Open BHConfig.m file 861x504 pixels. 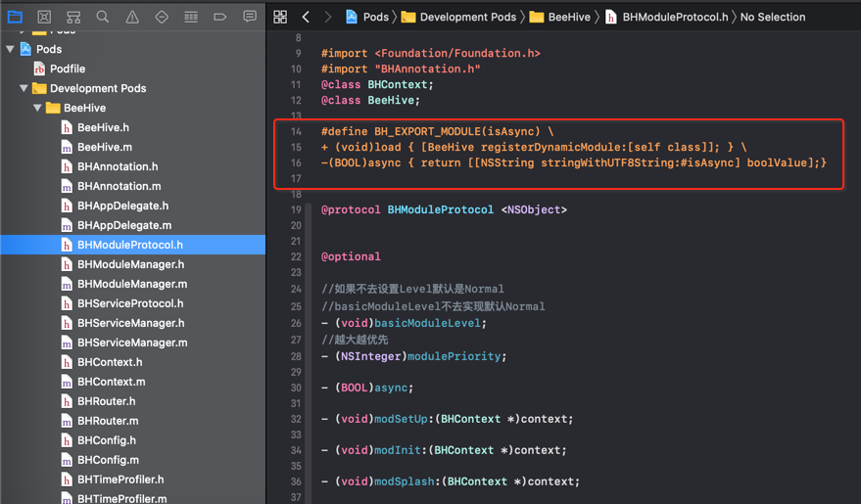pyautogui.click(x=108, y=460)
